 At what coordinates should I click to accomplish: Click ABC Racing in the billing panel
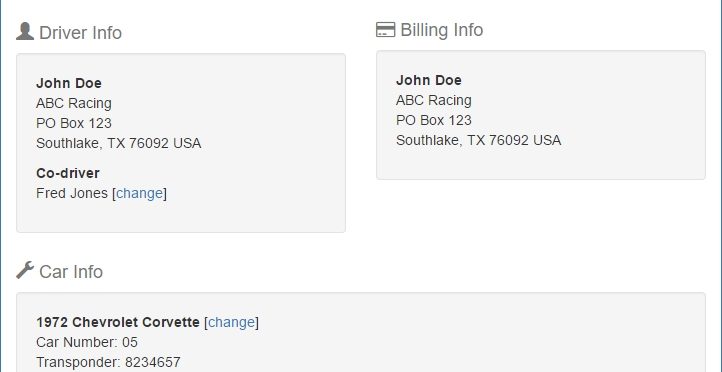(434, 100)
